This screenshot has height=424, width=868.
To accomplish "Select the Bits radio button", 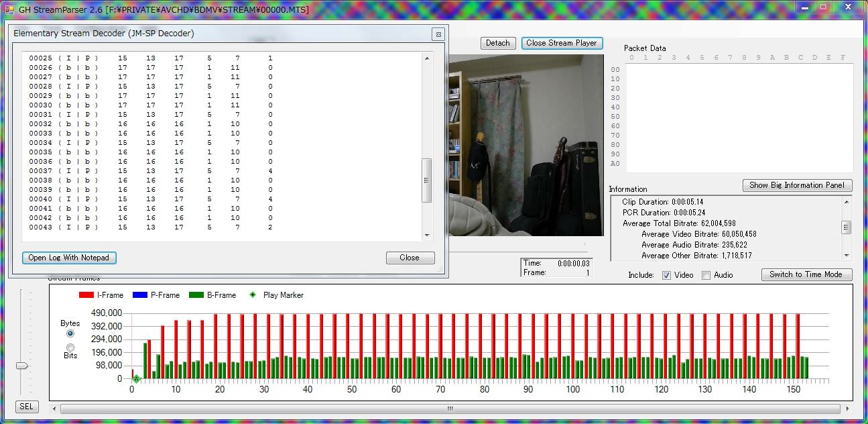I will [70, 347].
